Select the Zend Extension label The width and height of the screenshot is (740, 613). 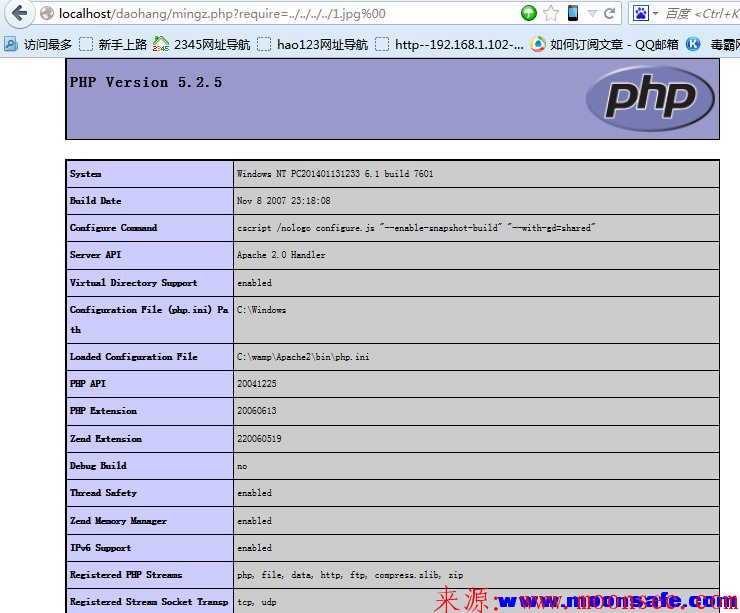(x=106, y=438)
